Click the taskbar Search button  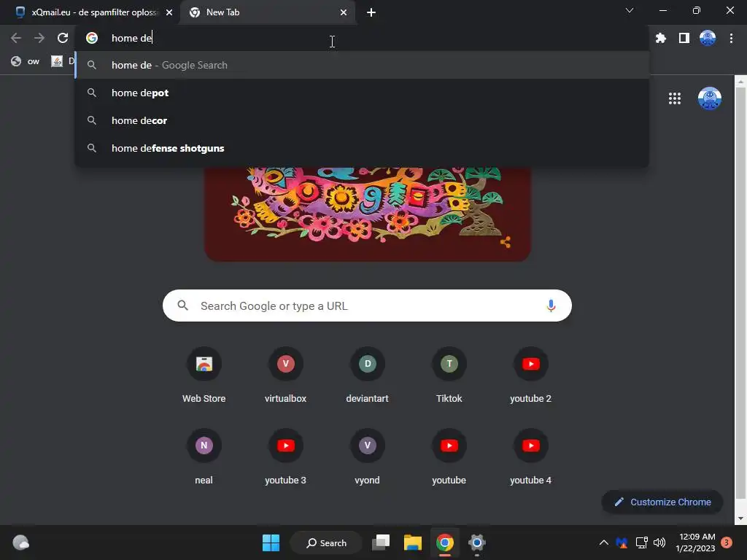326,542
